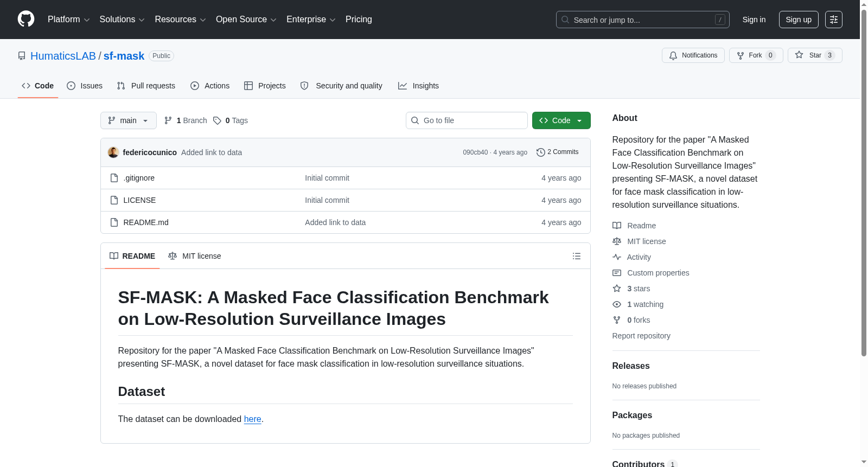868x467 pixels.
Task: Click the 4 years ago timestamp on .gitignore row
Action: (x=561, y=178)
